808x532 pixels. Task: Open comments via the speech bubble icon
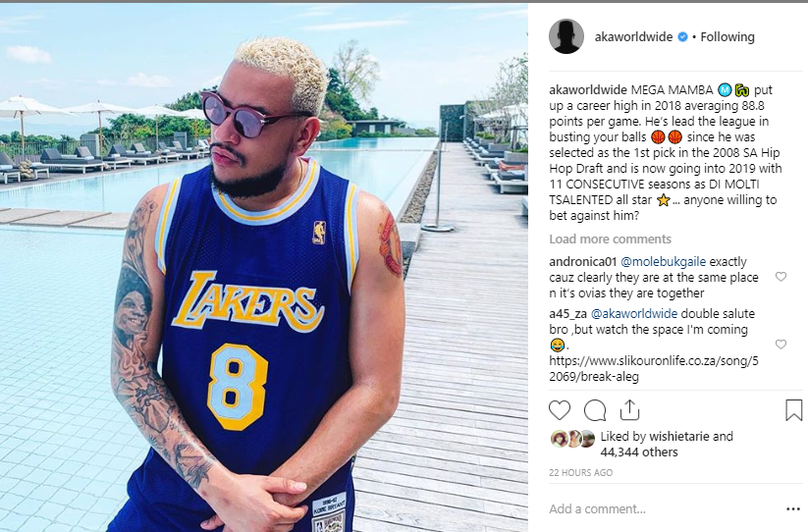(595, 410)
